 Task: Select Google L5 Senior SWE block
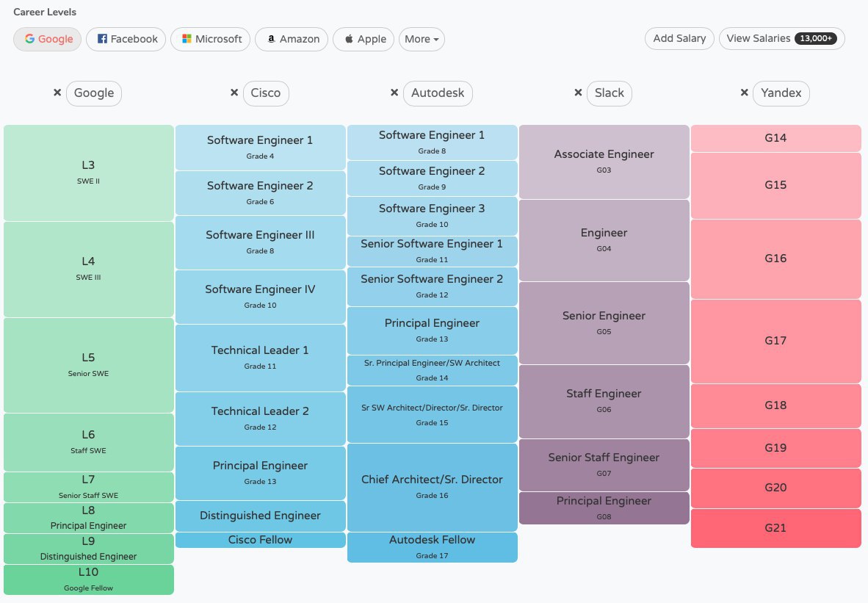point(89,366)
